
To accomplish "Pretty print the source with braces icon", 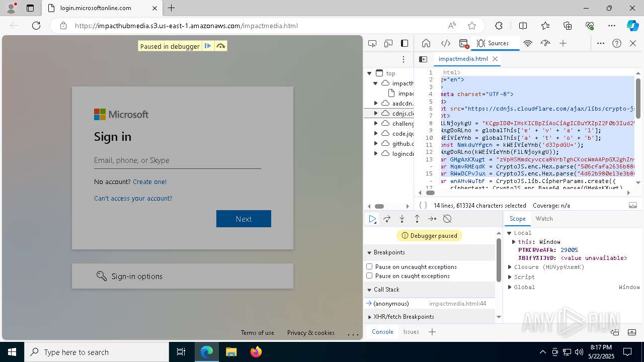I will click(x=423, y=205).
